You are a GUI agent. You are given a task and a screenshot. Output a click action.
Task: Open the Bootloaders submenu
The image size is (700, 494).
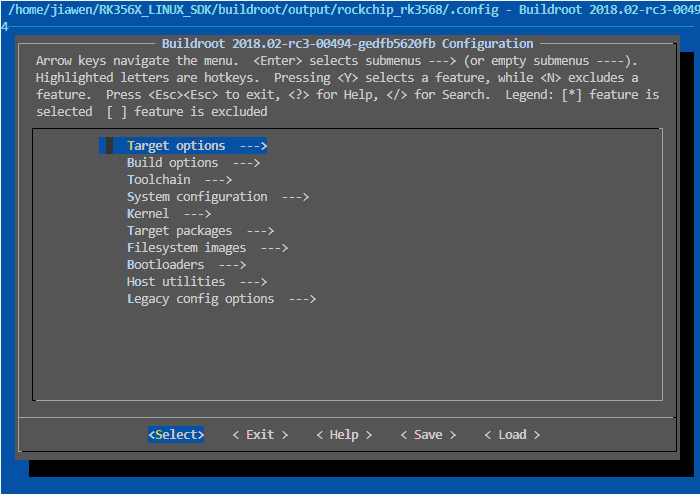(x=187, y=264)
